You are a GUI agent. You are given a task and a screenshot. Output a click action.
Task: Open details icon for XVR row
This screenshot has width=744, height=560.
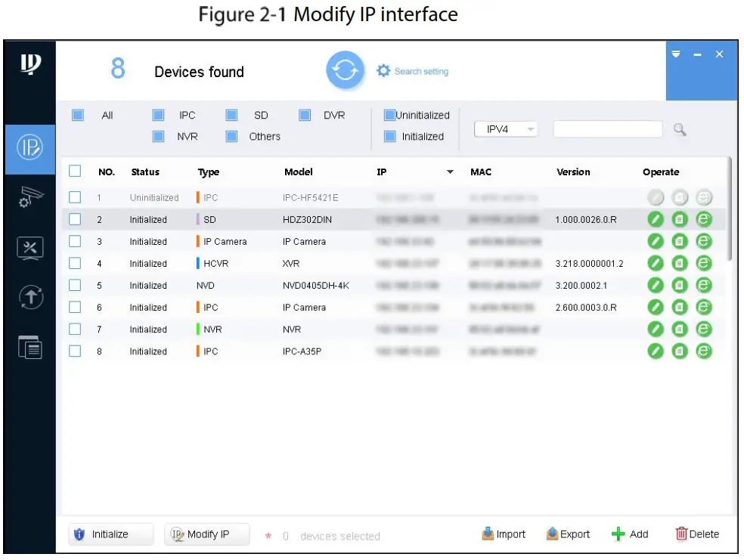tap(680, 263)
